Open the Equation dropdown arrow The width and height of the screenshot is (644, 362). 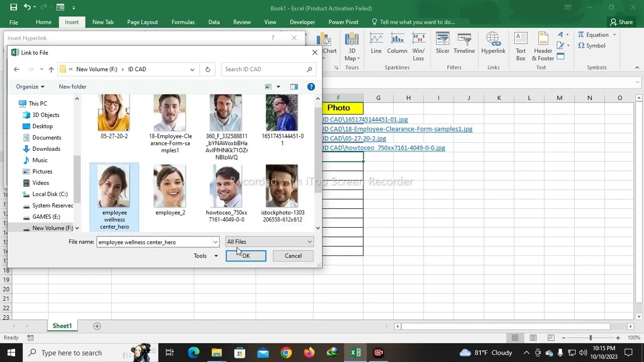pos(614,35)
